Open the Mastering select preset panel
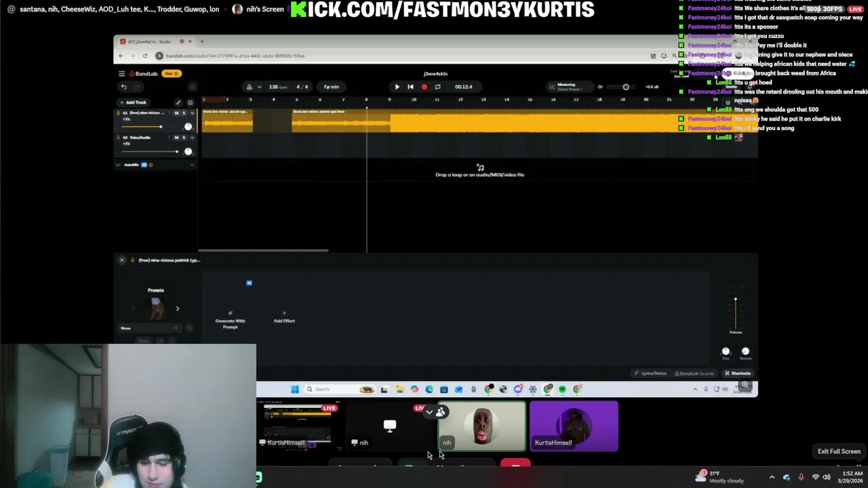 pos(570,87)
